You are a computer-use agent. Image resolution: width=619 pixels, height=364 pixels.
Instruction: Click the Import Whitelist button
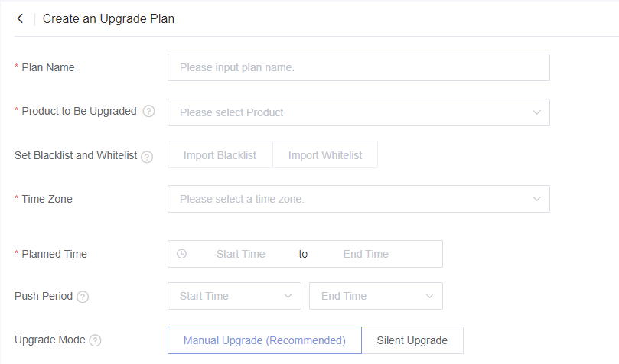(325, 154)
